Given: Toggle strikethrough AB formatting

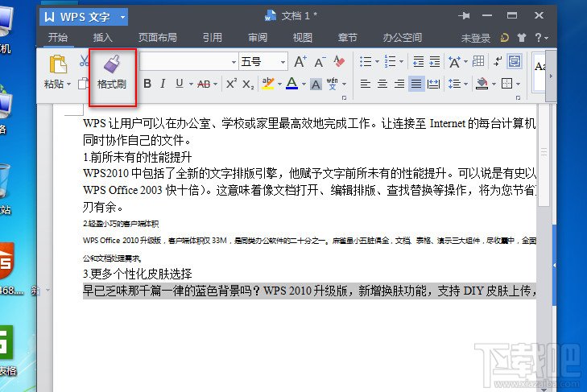Looking at the screenshot, I should coord(204,84).
